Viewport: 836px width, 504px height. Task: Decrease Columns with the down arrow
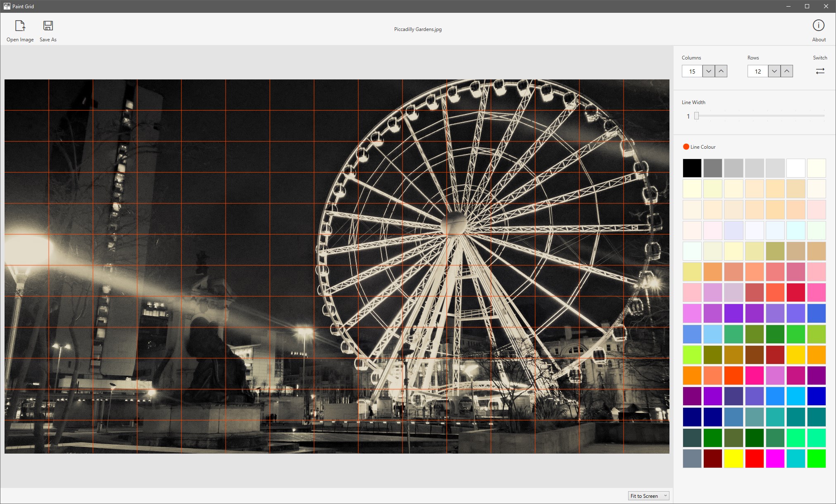pos(708,71)
